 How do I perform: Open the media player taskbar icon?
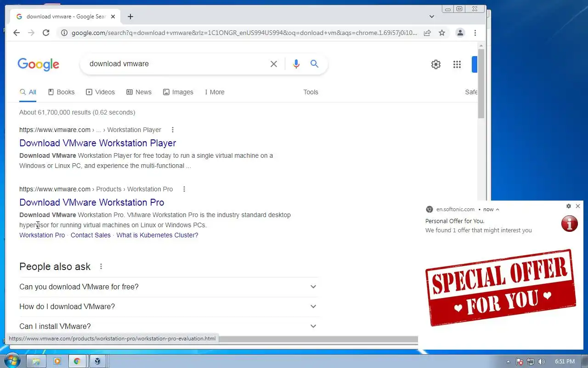[x=57, y=361]
